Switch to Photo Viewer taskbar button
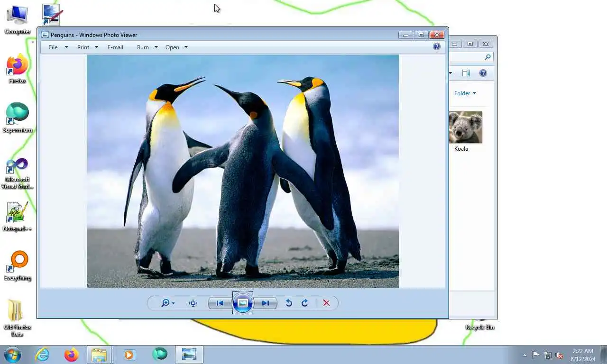The height and width of the screenshot is (364, 607). click(189, 355)
